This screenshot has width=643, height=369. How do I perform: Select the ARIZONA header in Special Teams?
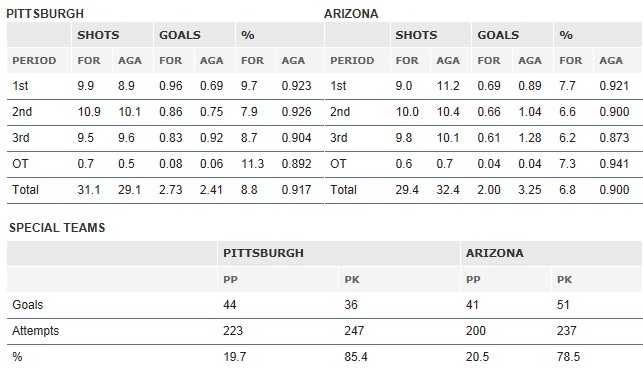(495, 253)
